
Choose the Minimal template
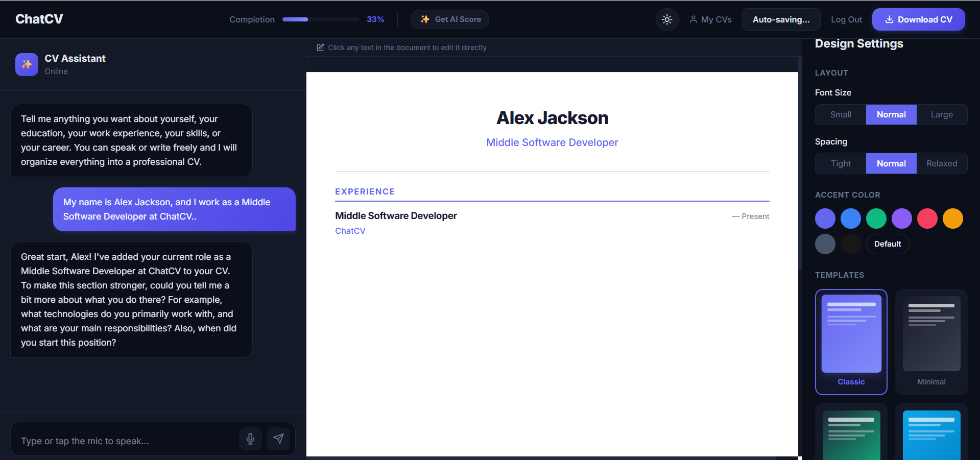coord(931,342)
